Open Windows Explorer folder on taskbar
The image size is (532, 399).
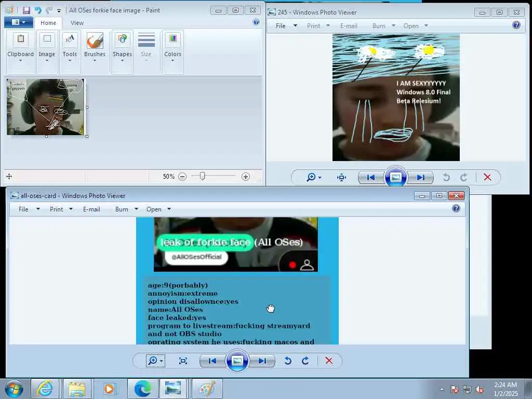coord(77,389)
